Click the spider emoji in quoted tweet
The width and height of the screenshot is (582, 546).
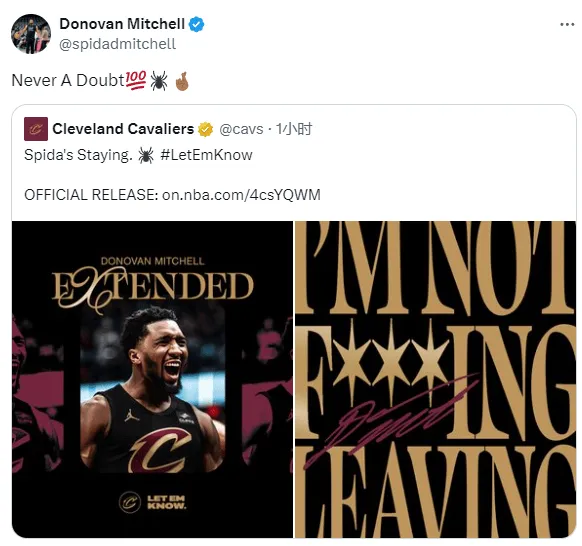click(x=146, y=155)
